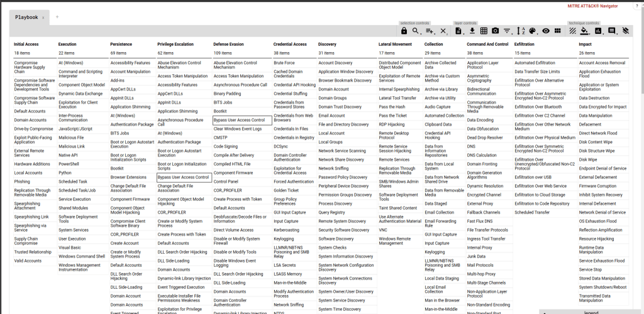Screen dimensions: 644x314
Task: Open the scoring bar chart control
Action: tap(597, 31)
